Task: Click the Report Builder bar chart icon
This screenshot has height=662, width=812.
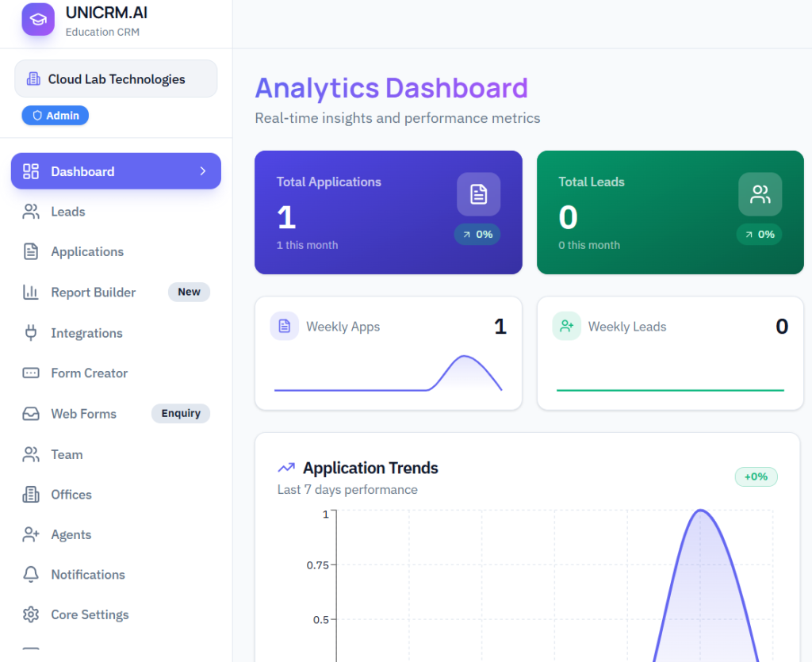Action: click(x=31, y=293)
